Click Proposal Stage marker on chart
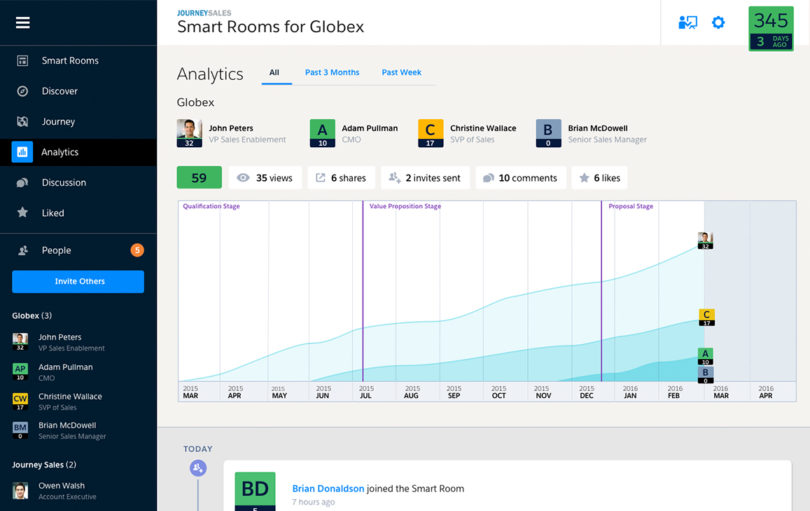This screenshot has height=511, width=810. coord(631,206)
